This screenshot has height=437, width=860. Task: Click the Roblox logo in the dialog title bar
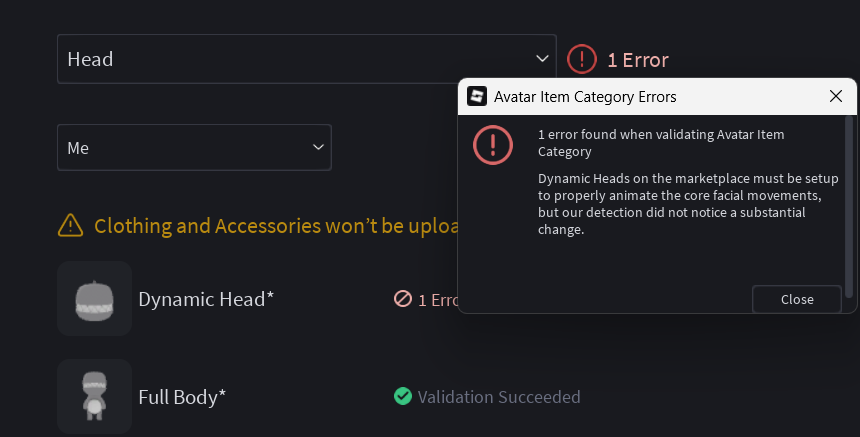[477, 97]
